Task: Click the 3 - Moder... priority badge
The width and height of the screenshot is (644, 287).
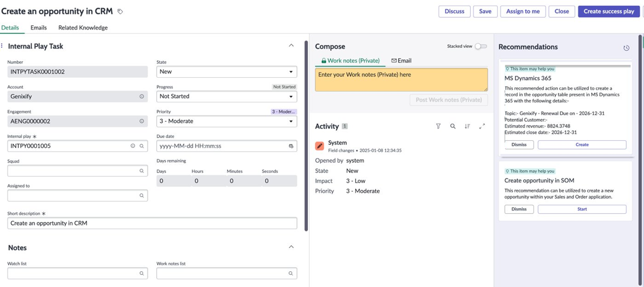Action: [x=283, y=112]
